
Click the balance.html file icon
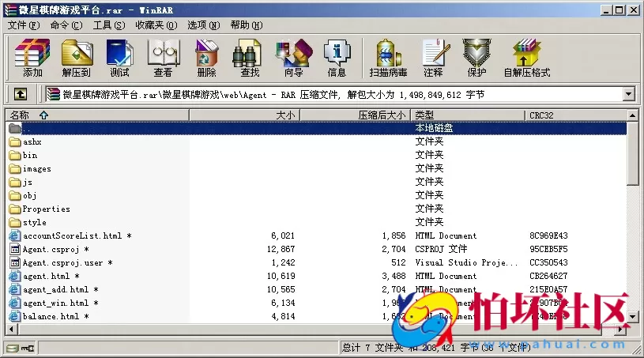click(x=15, y=316)
